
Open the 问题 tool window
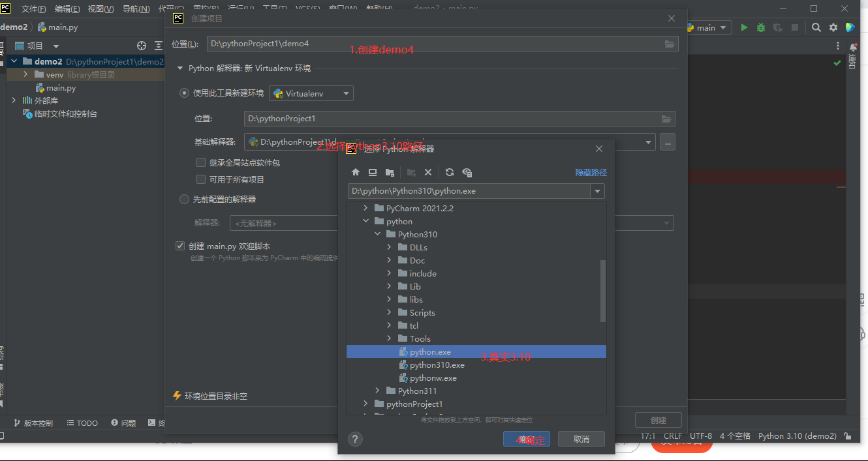123,423
